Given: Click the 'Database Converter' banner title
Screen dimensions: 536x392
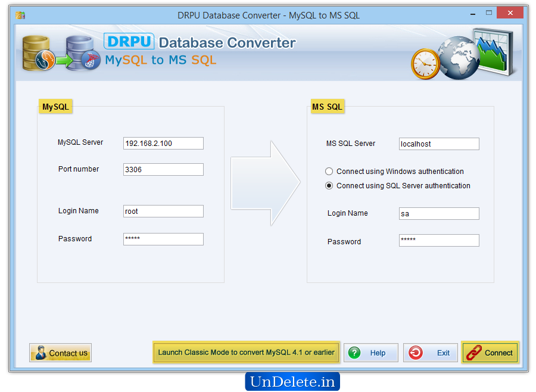Looking at the screenshot, I should coord(227,43).
